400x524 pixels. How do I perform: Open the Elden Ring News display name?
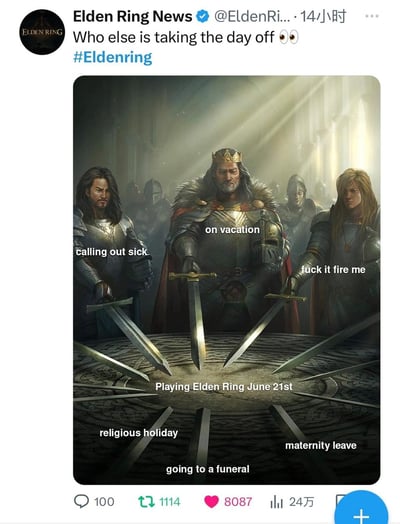(x=133, y=16)
